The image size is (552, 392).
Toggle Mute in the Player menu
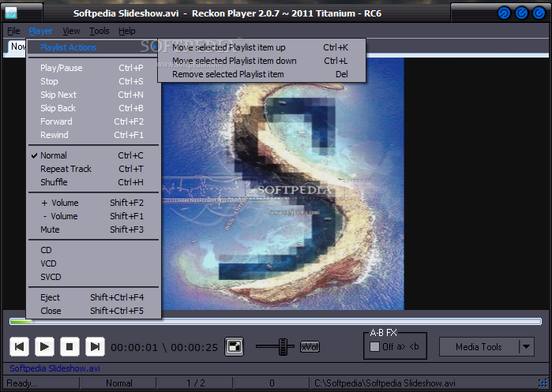pos(94,230)
